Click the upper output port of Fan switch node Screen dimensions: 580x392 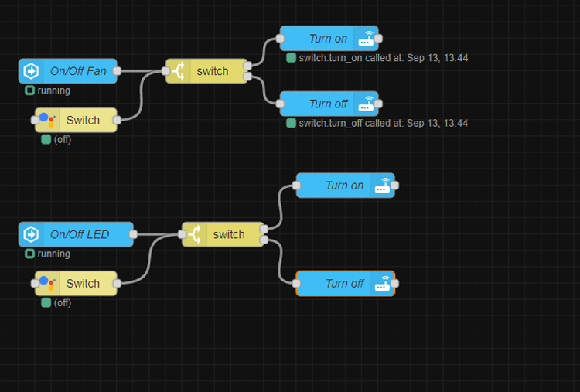247,66
